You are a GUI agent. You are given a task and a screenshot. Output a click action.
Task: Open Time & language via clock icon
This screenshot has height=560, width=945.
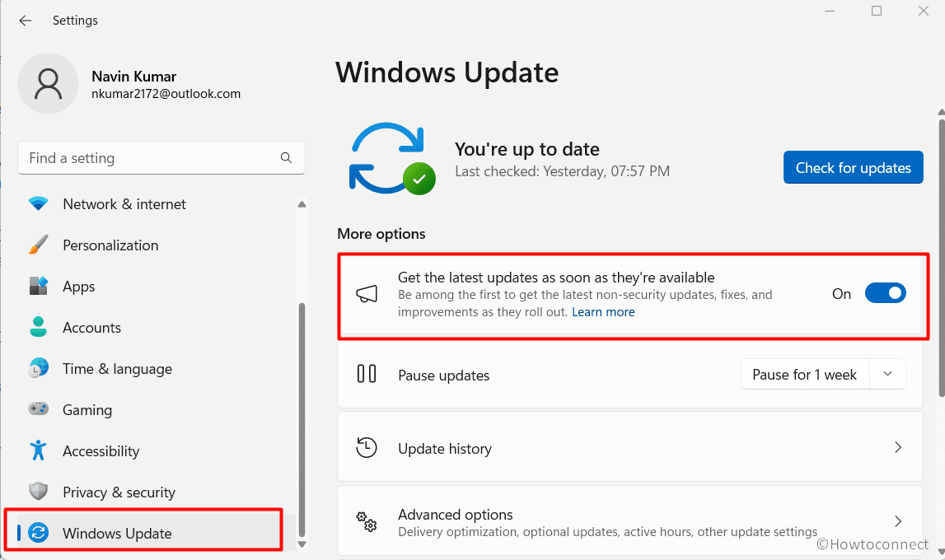tap(38, 368)
